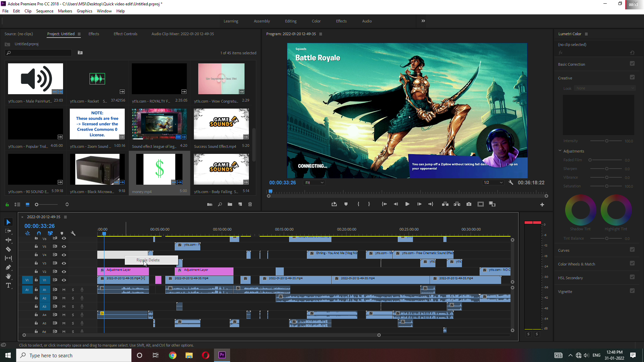Activate the Hand tool
The width and height of the screenshot is (644, 362).
[8, 276]
